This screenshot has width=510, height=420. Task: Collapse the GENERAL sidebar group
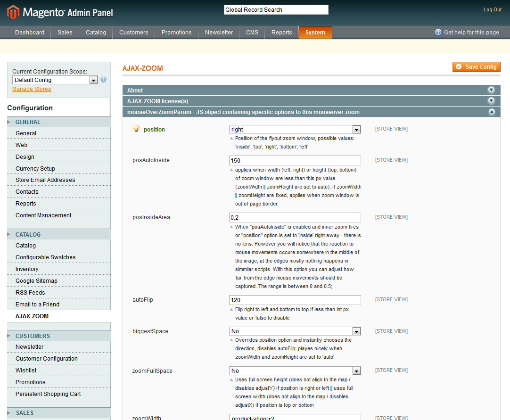(59, 122)
